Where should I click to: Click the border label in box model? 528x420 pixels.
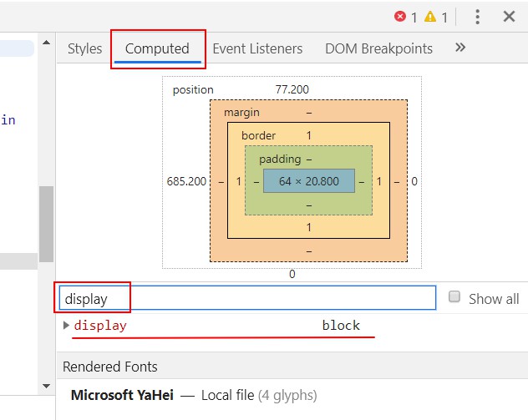258,135
